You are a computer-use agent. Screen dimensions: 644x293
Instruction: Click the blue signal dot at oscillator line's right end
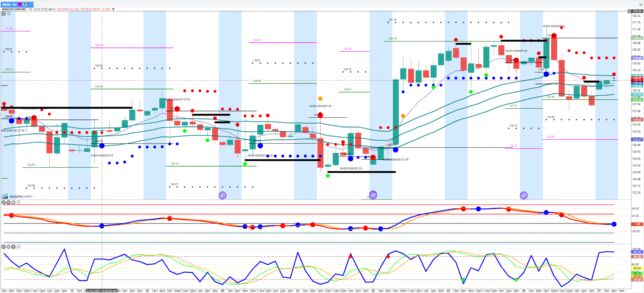coord(614,224)
